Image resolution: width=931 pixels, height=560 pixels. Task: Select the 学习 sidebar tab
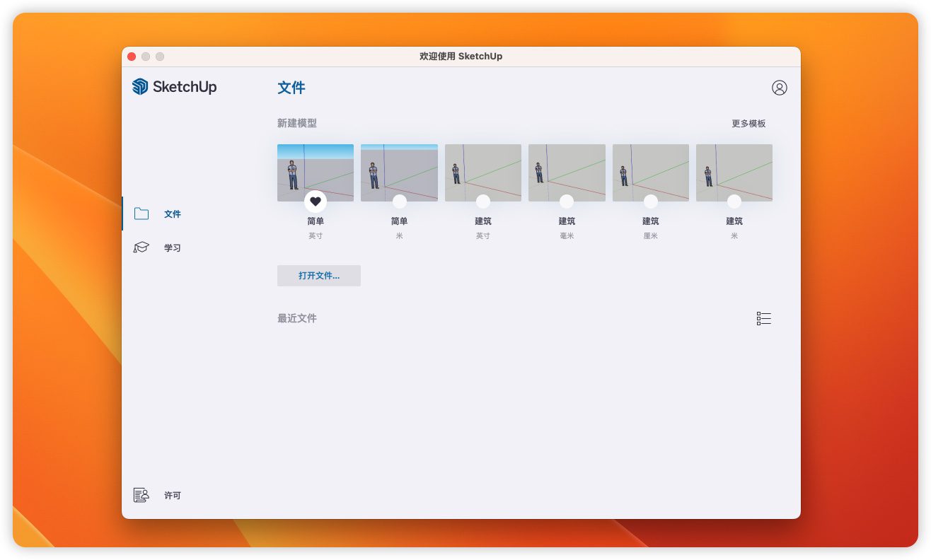(192, 247)
